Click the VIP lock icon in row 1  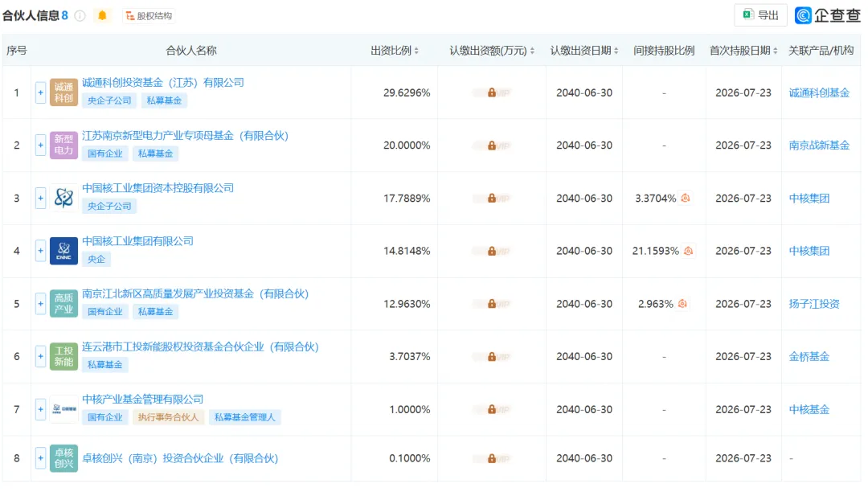coord(492,92)
